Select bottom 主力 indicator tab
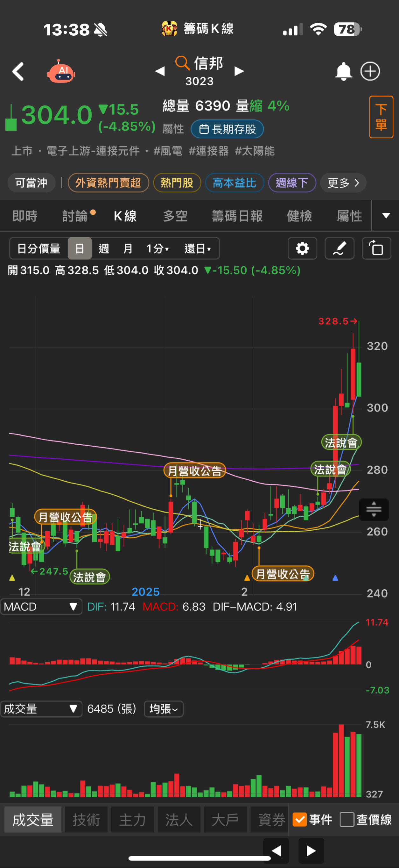This screenshot has height=868, width=399. 133,820
